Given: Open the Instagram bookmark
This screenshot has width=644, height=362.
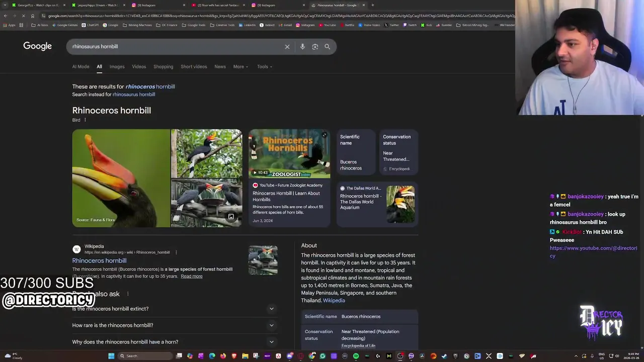Looking at the screenshot, I should click(x=305, y=25).
